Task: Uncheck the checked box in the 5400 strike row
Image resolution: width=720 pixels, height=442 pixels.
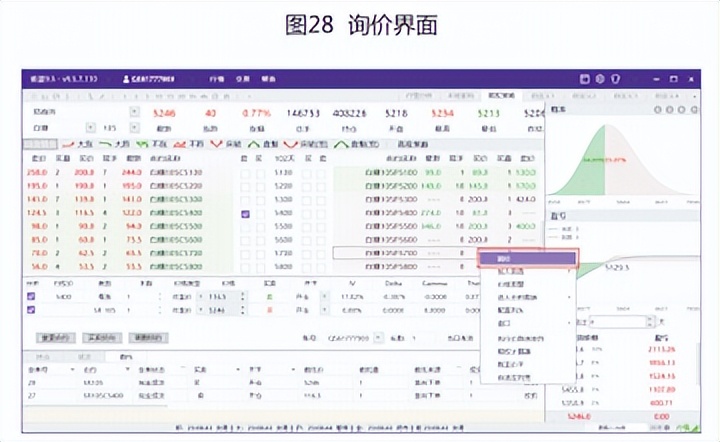Action: point(245,213)
